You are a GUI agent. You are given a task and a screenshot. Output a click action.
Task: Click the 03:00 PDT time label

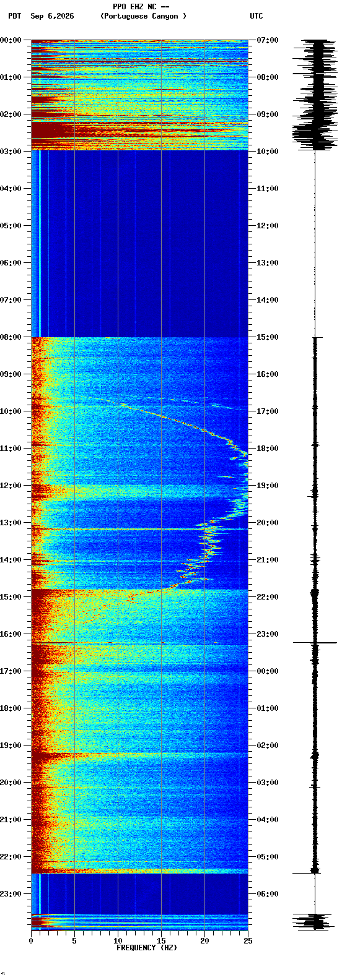coord(11,152)
